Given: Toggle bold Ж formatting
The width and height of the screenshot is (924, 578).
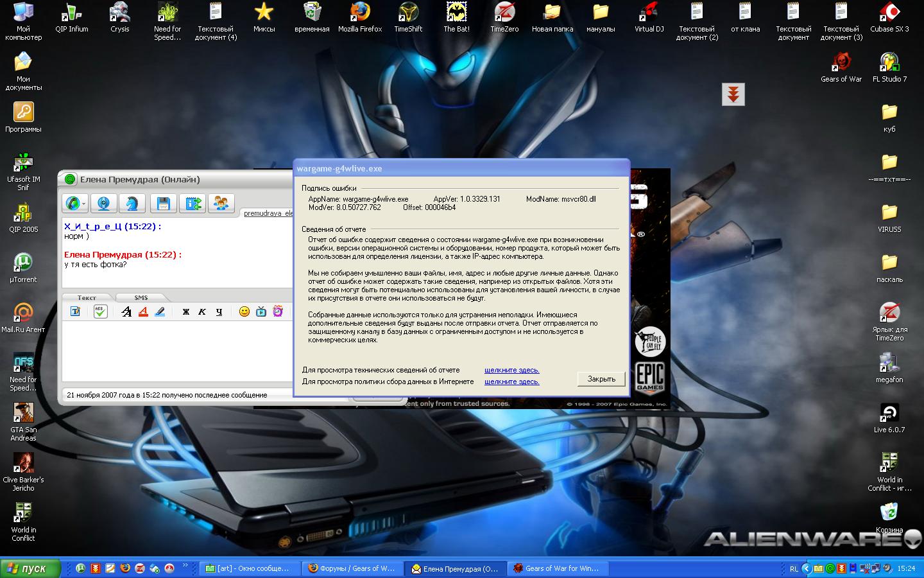Looking at the screenshot, I should 186,311.
